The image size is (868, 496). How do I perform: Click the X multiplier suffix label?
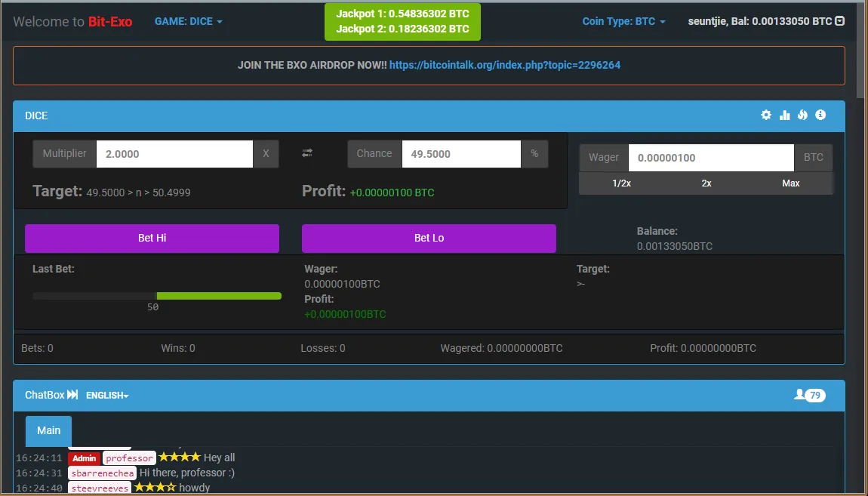point(266,154)
